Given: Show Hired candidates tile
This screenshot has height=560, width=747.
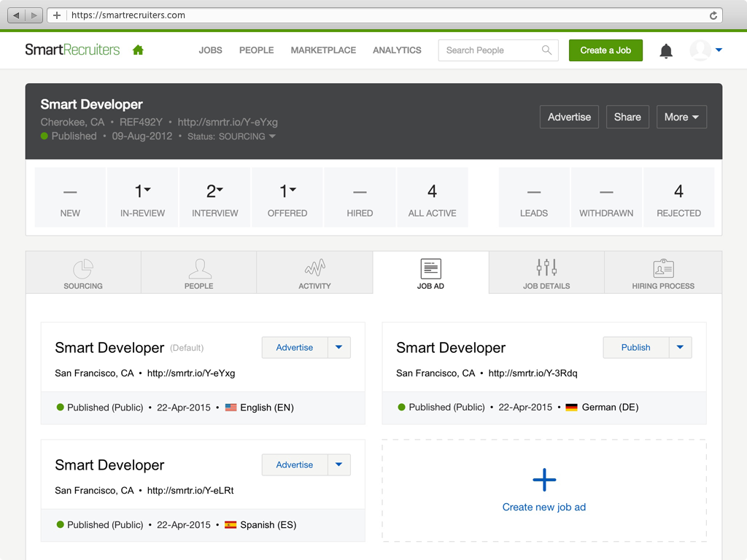Looking at the screenshot, I should [x=360, y=197].
